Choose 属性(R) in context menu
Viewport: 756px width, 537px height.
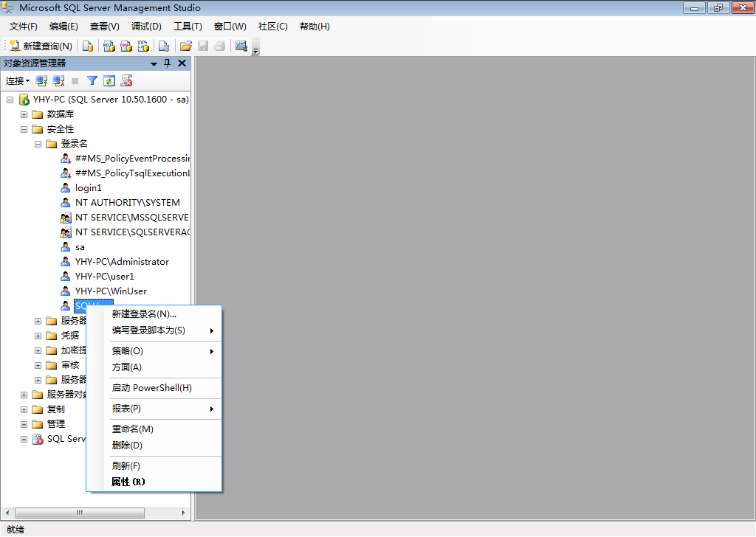point(154,482)
